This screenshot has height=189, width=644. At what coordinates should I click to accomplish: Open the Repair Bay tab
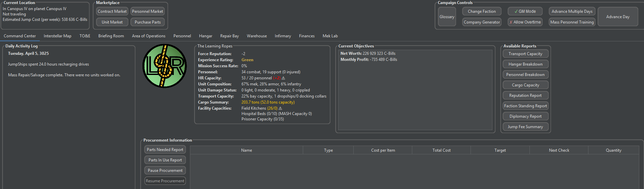229,36
